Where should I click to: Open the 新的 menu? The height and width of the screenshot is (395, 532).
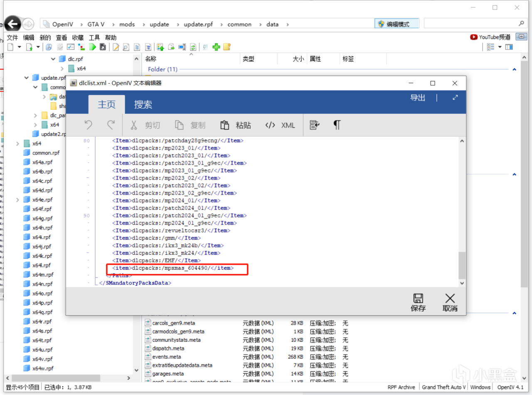[x=45, y=37]
